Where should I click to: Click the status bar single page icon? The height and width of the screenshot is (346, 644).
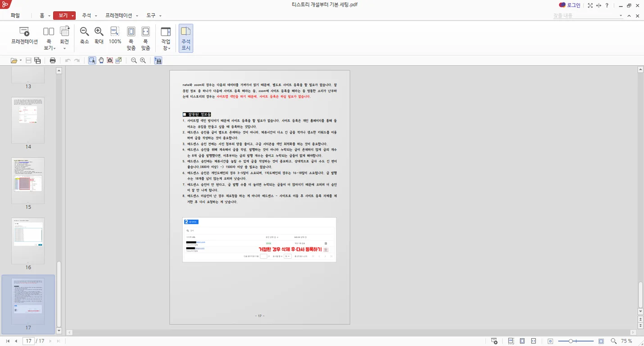[x=522, y=341]
